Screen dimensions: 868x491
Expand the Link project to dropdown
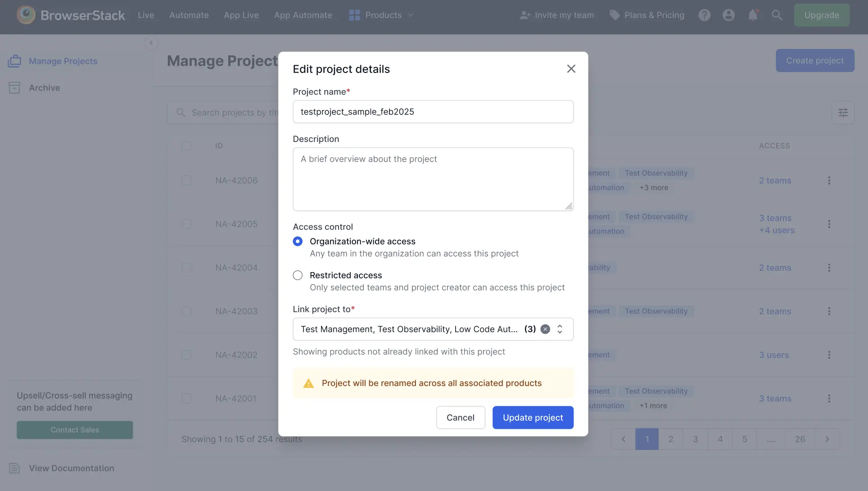pos(560,329)
